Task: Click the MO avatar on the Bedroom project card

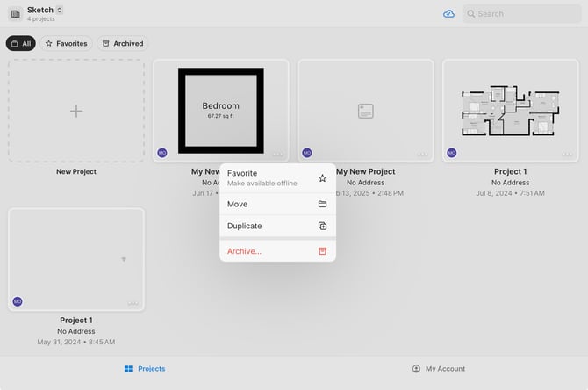Action: (x=162, y=153)
